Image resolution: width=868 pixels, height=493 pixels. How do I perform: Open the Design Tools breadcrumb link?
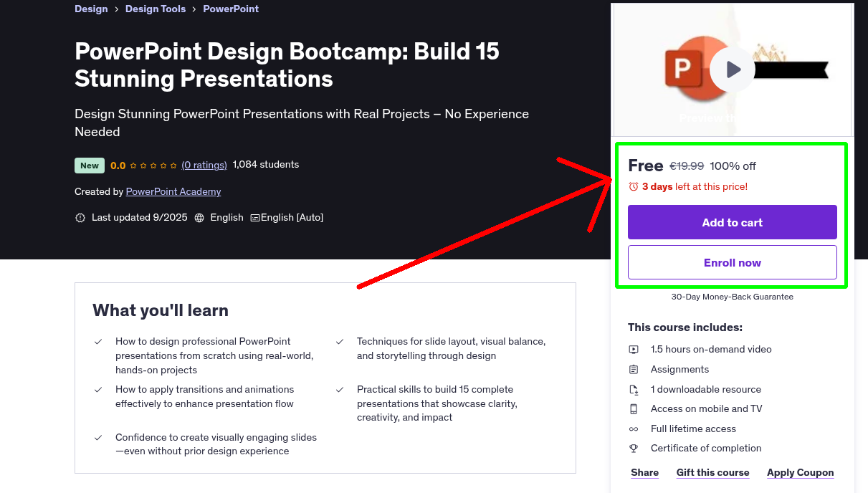click(x=156, y=9)
